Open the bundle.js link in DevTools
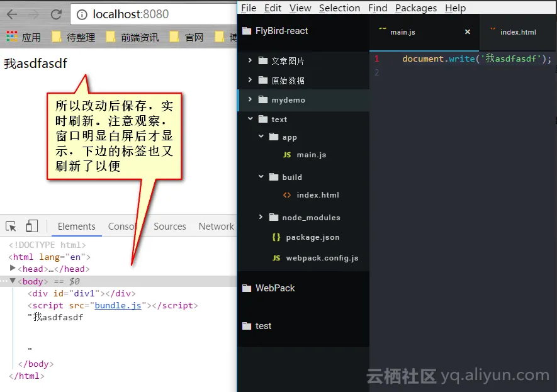Viewport: 557px width, 392px height. pyautogui.click(x=118, y=305)
